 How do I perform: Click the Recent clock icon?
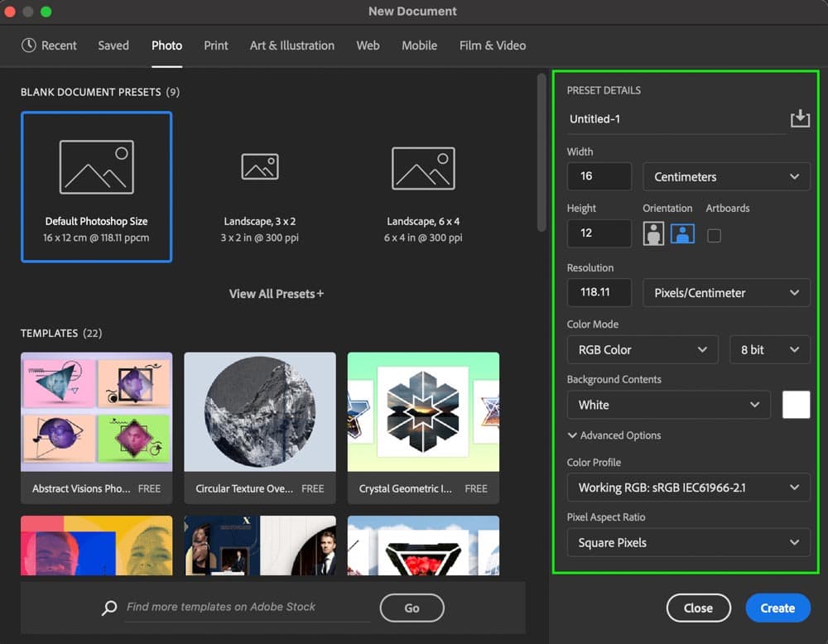pyautogui.click(x=28, y=46)
